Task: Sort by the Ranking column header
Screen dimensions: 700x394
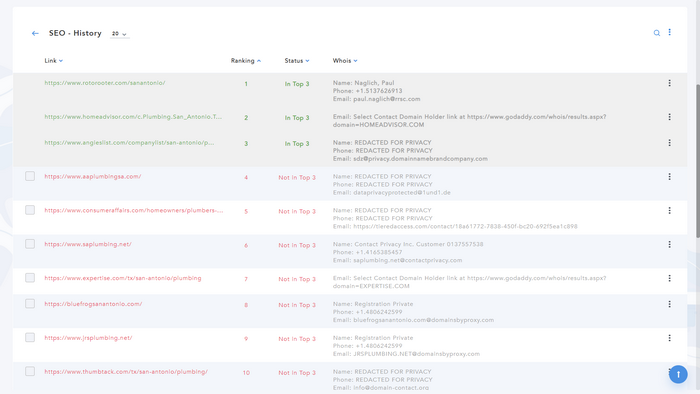Action: (246, 61)
